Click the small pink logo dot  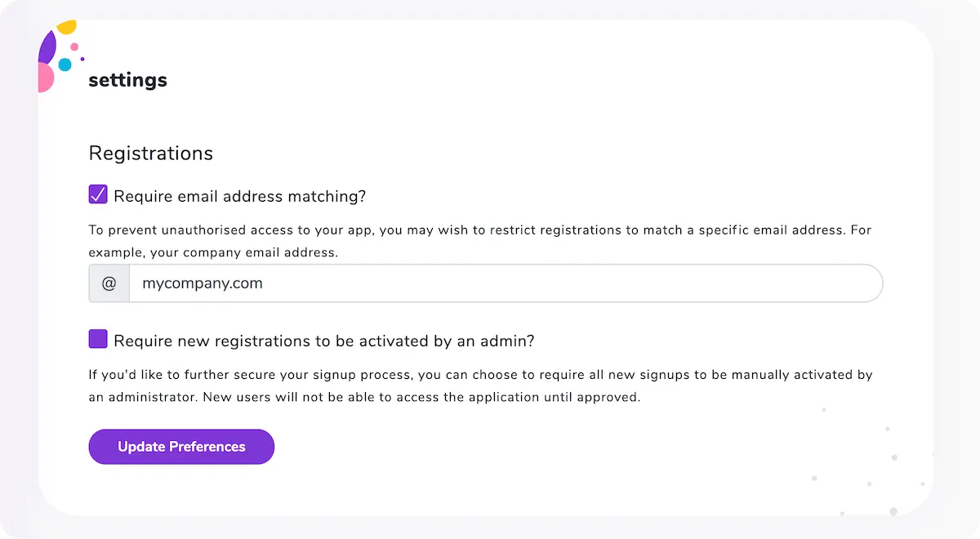74,47
